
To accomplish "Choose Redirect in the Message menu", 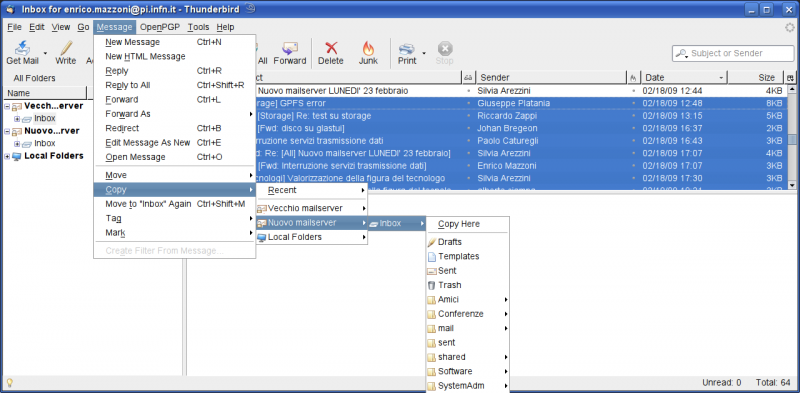I will (x=174, y=128).
